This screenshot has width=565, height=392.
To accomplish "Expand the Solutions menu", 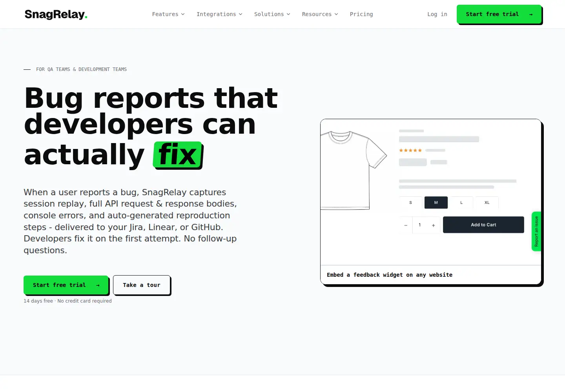I will coord(272,14).
